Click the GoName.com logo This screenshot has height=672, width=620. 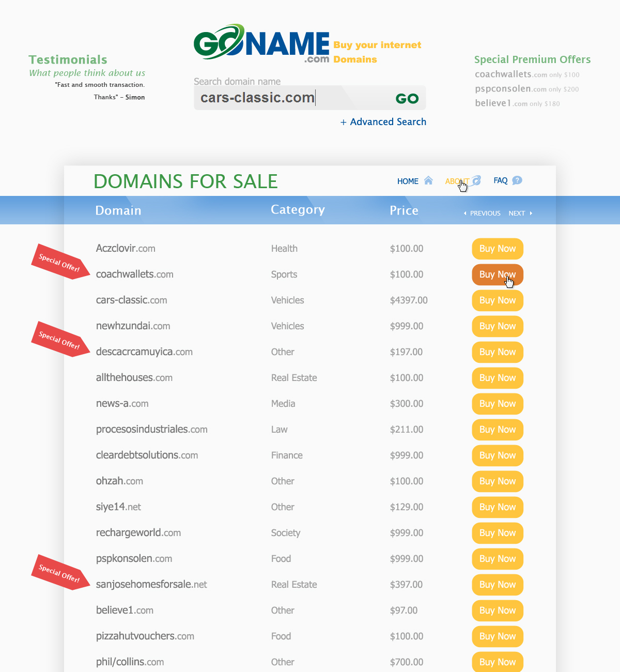coord(261,43)
